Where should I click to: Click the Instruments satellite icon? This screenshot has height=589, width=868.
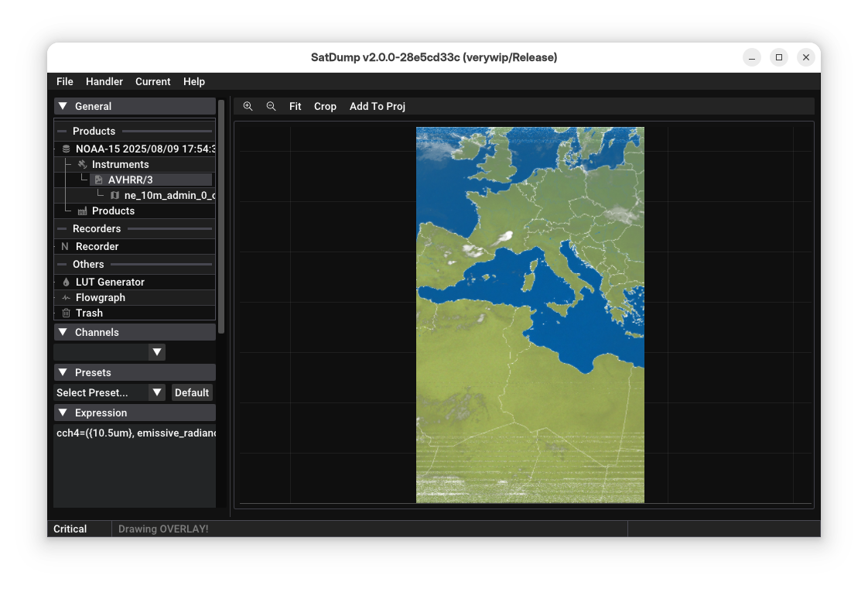[82, 164]
